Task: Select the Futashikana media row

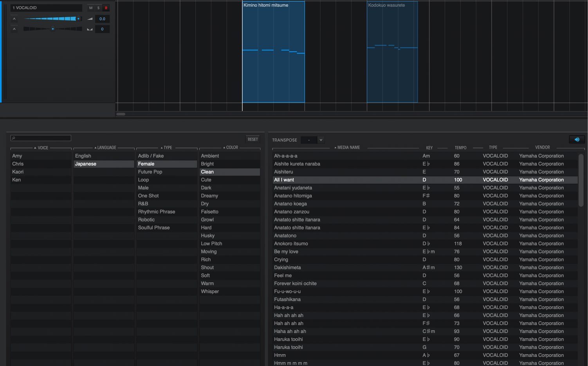Action: [x=425, y=300]
